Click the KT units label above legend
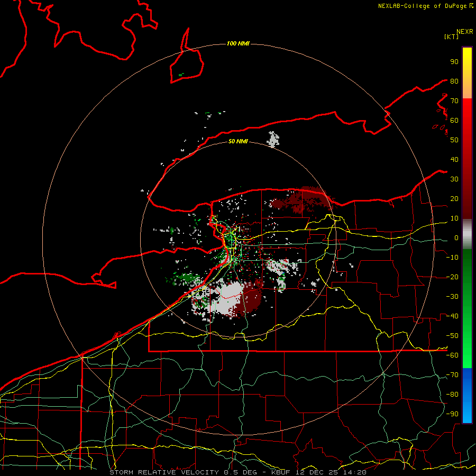 point(451,36)
